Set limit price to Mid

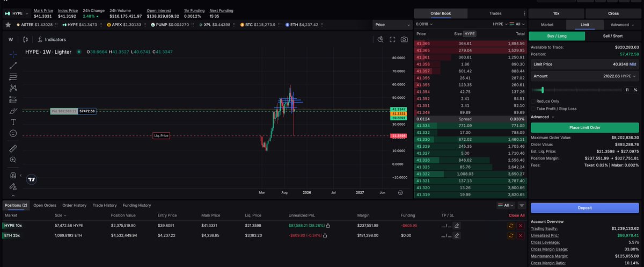(633, 64)
